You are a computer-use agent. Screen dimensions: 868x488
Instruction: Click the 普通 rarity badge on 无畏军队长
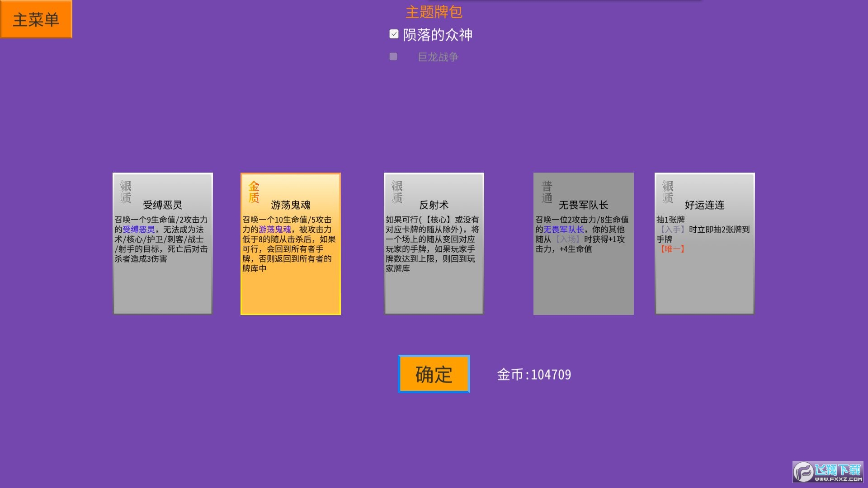point(547,192)
